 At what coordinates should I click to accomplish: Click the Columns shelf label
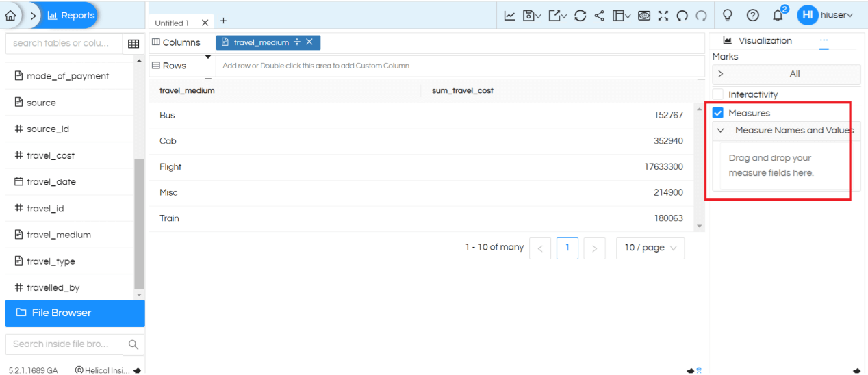pos(176,42)
